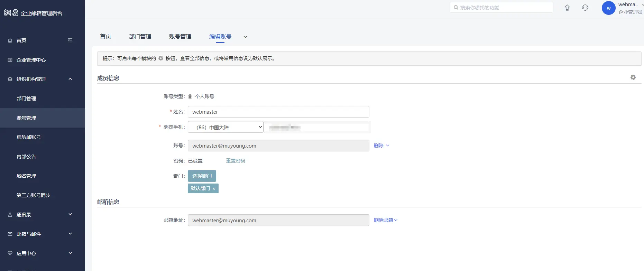Open the customer service headset icon

585,8
